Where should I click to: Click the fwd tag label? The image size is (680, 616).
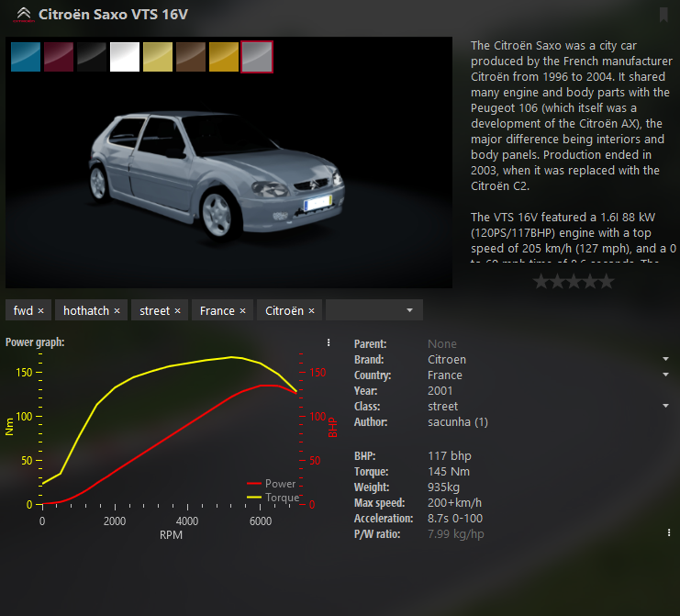(x=23, y=310)
